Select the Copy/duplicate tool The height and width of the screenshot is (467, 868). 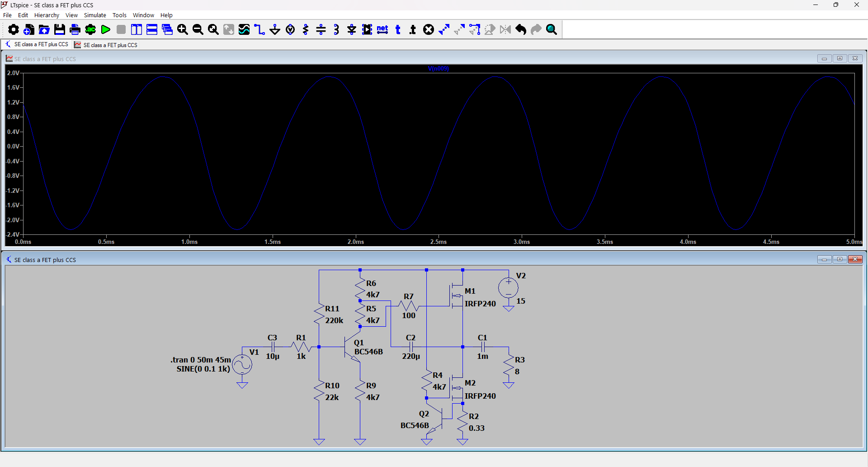click(444, 30)
